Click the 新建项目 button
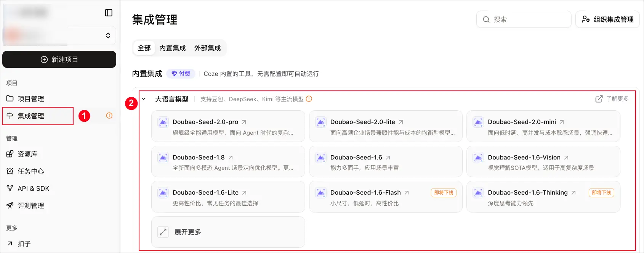The image size is (644, 253). (x=59, y=60)
